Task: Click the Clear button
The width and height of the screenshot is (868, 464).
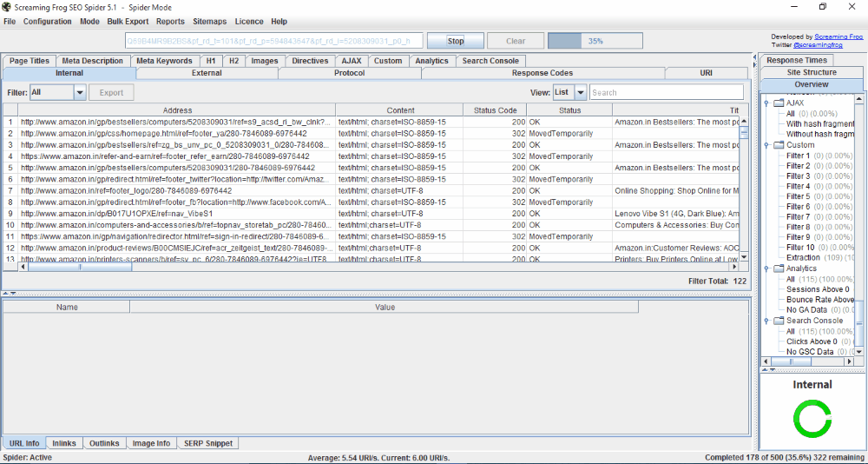Action: pyautogui.click(x=516, y=41)
